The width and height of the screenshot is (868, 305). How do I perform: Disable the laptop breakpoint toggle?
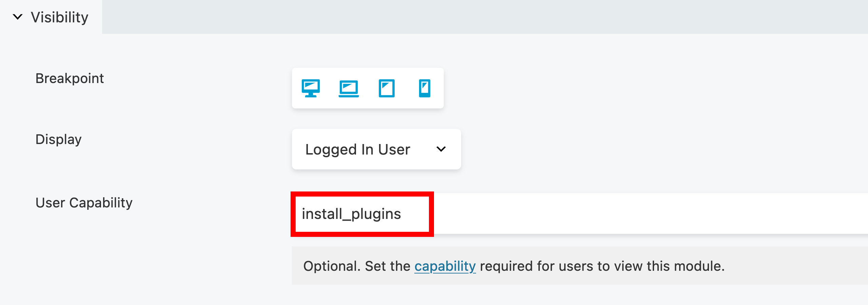[x=348, y=88]
